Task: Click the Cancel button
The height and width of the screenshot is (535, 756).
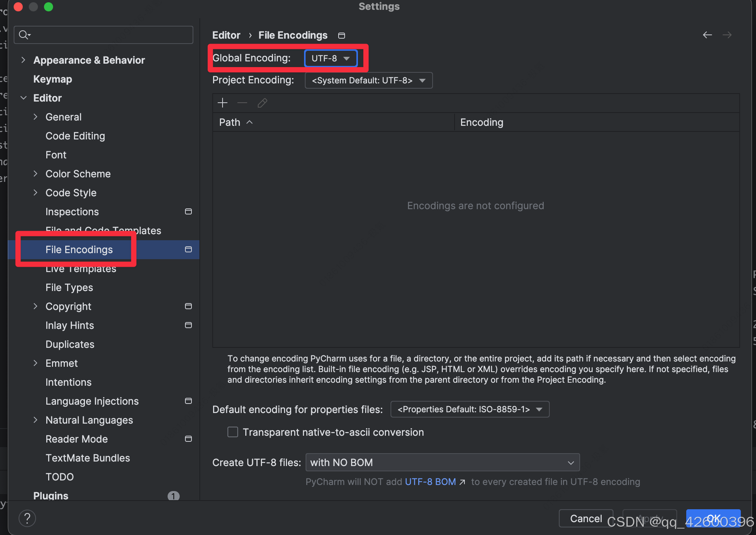Action: click(585, 518)
